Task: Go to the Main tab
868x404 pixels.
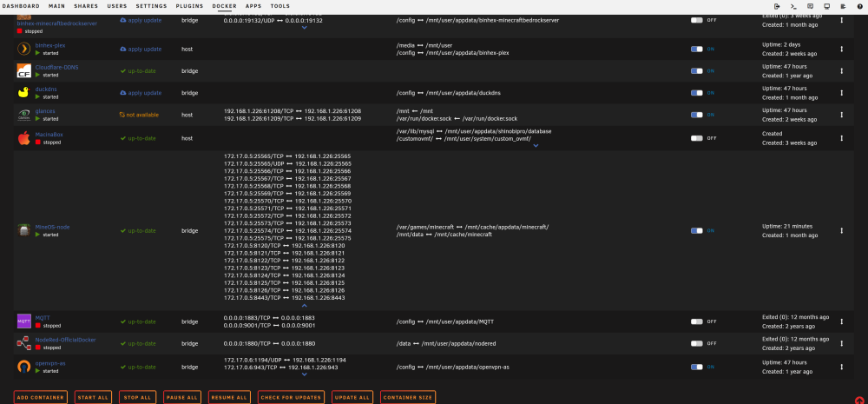Action: point(56,6)
